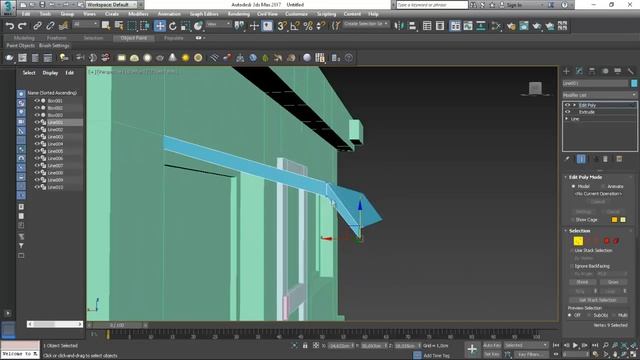Open the reference coordinate system View dropdown

point(218,24)
